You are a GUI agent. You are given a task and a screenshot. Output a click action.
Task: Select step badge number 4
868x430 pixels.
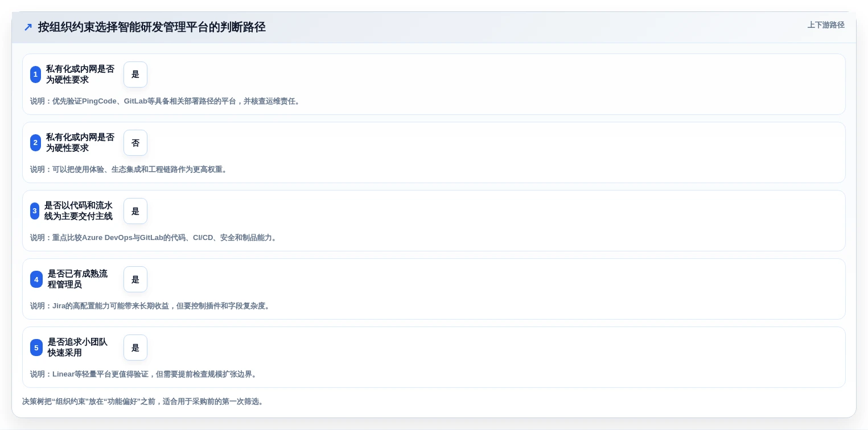[x=36, y=279]
